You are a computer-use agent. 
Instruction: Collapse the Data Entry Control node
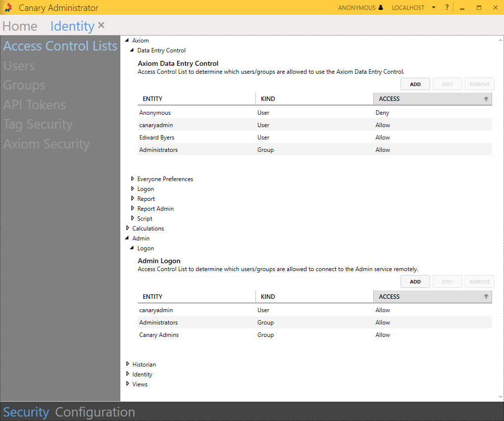point(132,50)
